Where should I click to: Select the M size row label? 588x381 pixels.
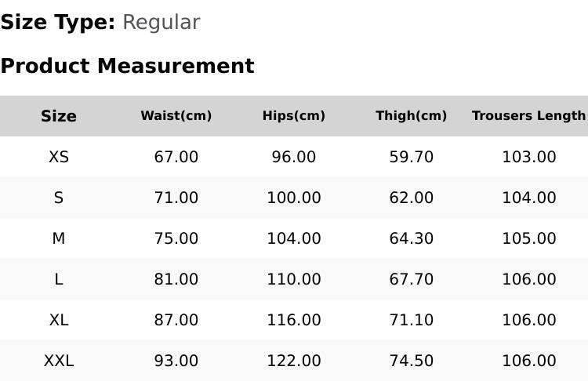(59, 238)
